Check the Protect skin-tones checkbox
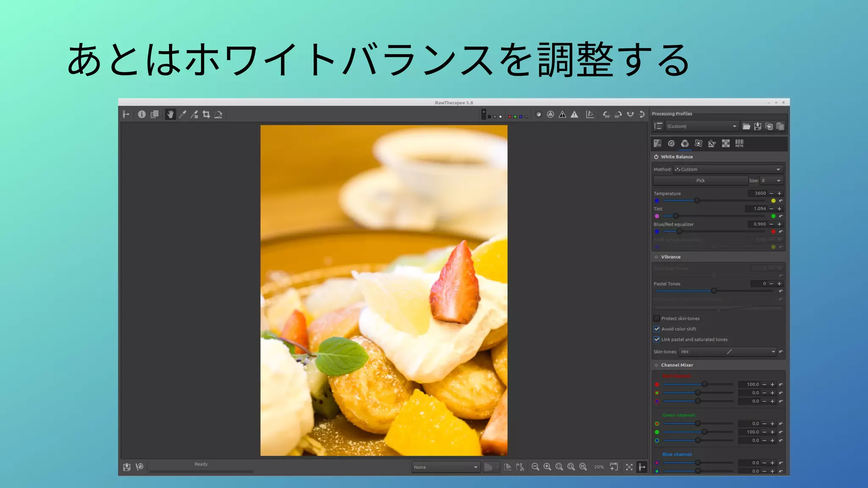The width and height of the screenshot is (868, 488). tap(657, 319)
